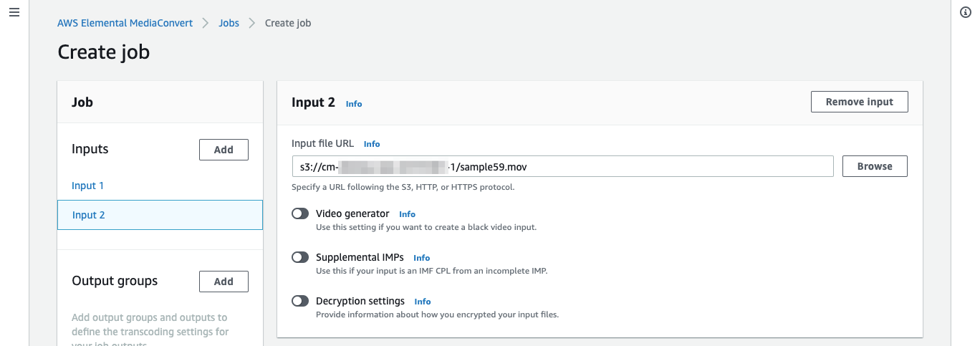The height and width of the screenshot is (346, 980).
Task: Open Info link beside Input 2 heading
Action: click(x=354, y=104)
